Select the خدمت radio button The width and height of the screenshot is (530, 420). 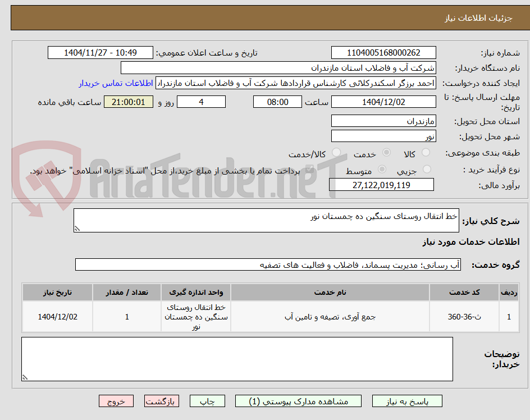point(386,153)
